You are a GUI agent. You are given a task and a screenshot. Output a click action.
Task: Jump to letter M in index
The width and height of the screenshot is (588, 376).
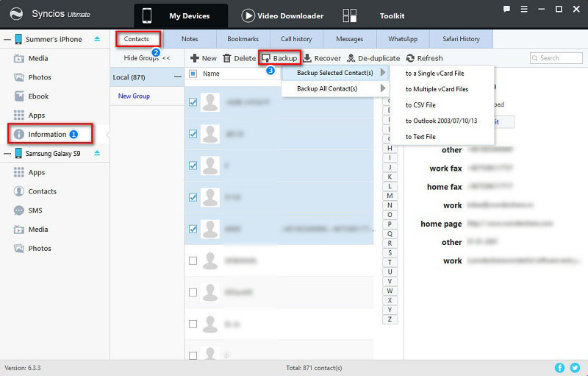pos(390,196)
